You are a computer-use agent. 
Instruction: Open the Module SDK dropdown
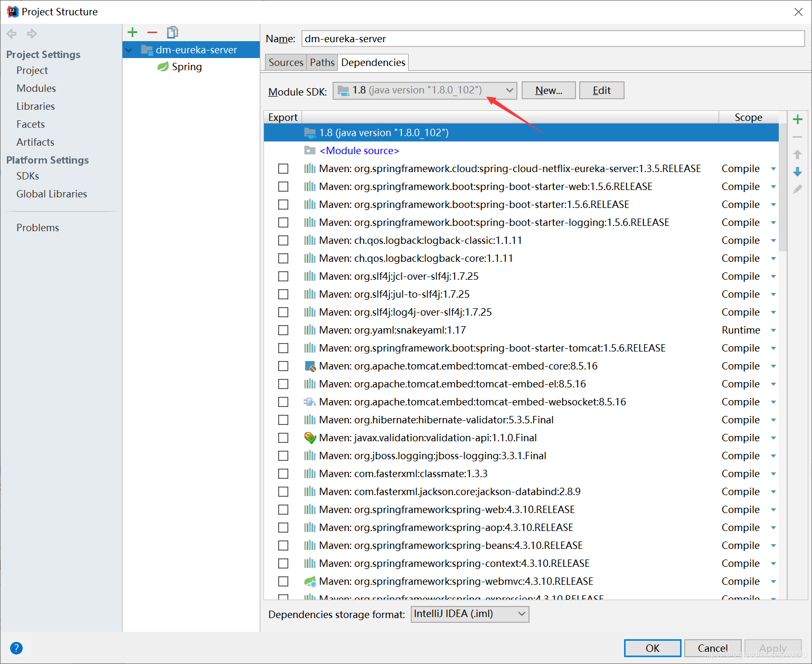coord(424,90)
